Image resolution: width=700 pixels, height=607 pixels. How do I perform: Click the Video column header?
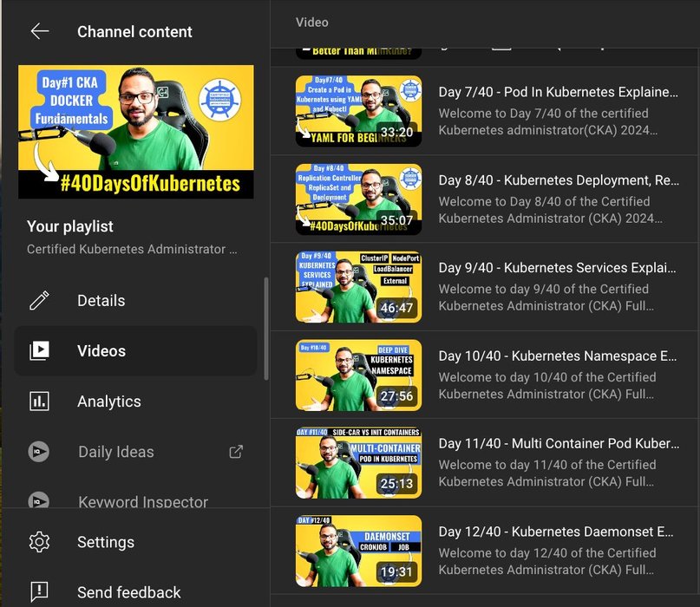click(x=312, y=23)
